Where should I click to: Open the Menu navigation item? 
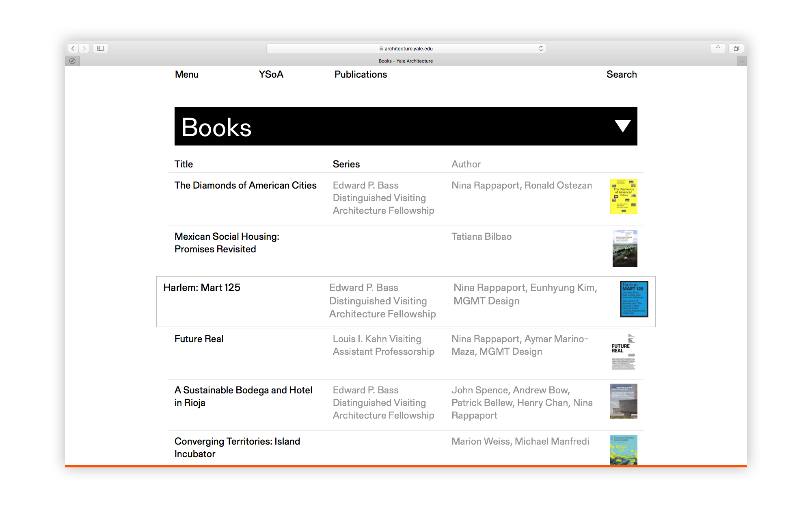187,74
